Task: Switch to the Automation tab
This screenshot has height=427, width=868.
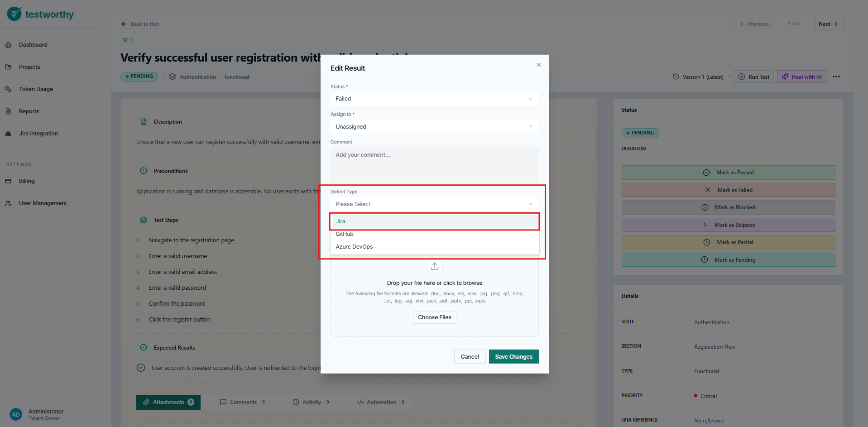Action: tap(380, 402)
